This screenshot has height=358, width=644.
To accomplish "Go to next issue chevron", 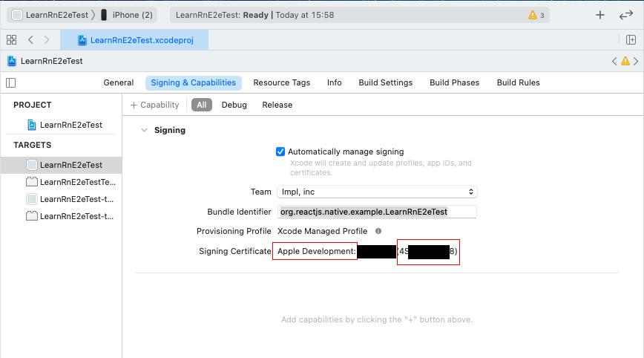I will pos(636,61).
